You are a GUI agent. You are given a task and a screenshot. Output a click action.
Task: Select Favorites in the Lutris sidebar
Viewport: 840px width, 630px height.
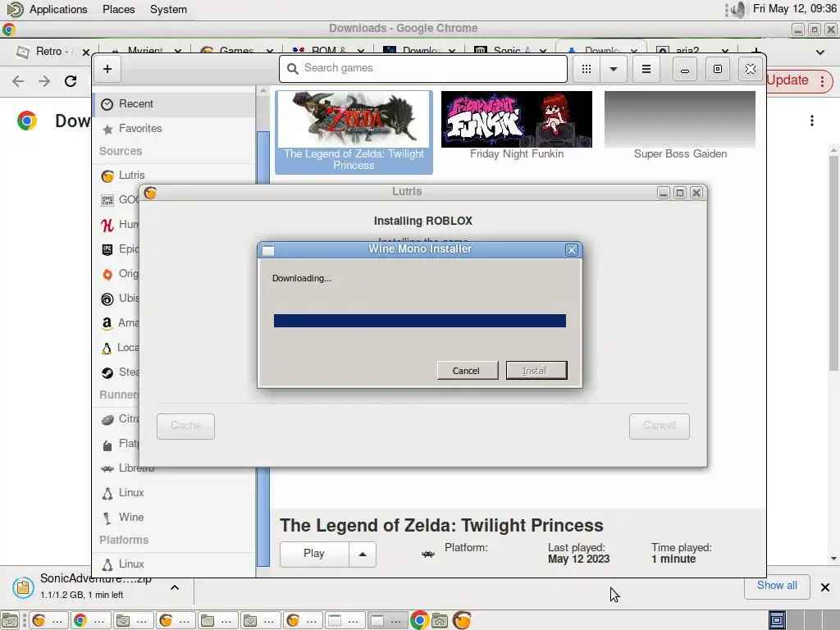[174, 129]
